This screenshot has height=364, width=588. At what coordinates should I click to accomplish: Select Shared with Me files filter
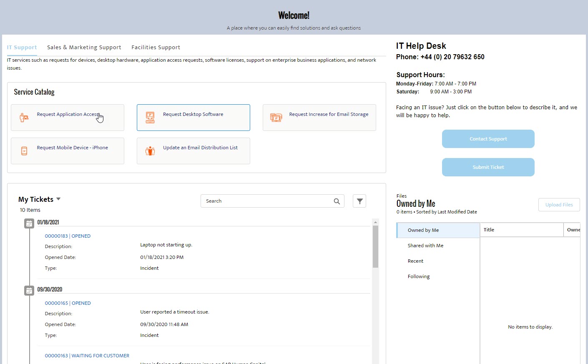tap(425, 246)
